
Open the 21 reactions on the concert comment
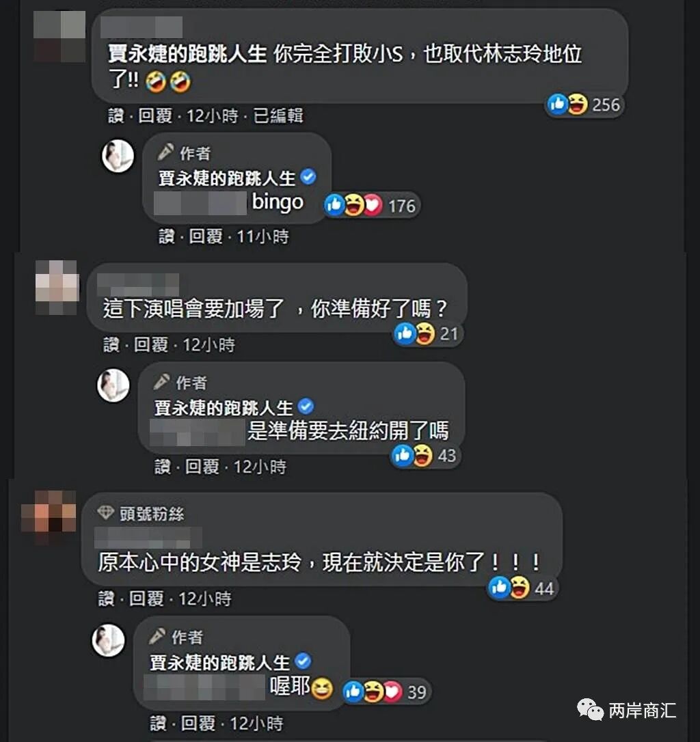tap(427, 334)
